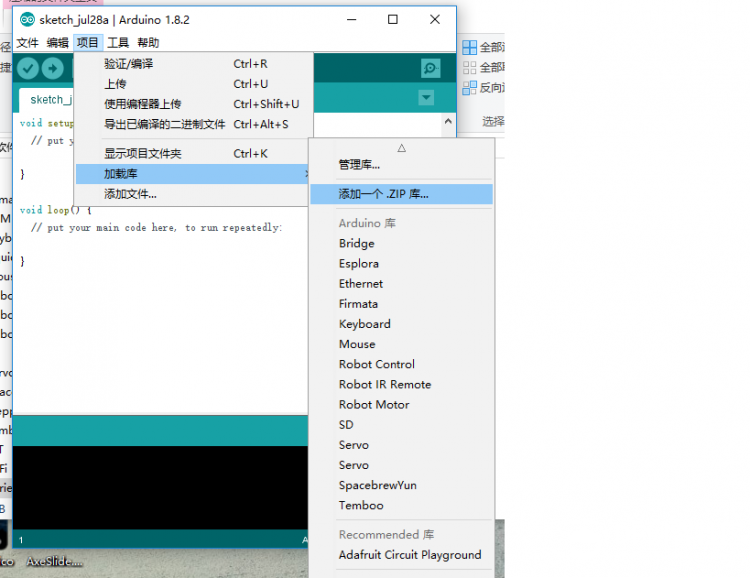The image size is (750, 578).
Task: Open the 项目 menu
Action: 88,43
